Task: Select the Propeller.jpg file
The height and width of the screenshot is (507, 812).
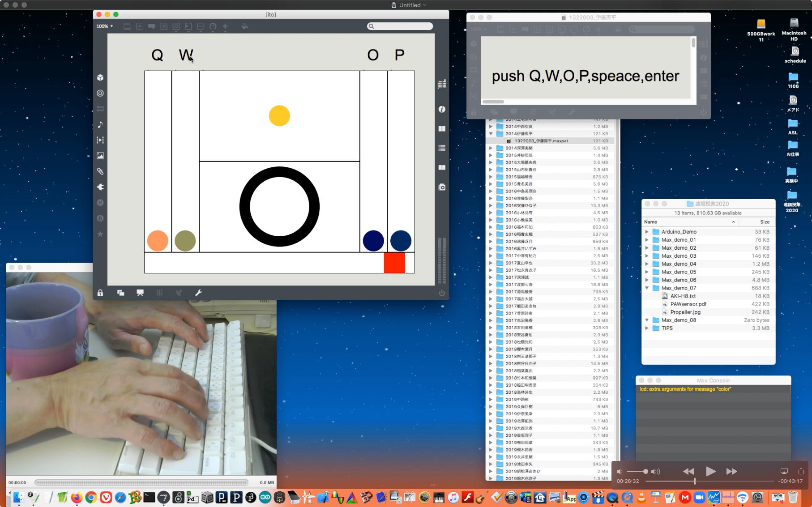Action: click(685, 312)
